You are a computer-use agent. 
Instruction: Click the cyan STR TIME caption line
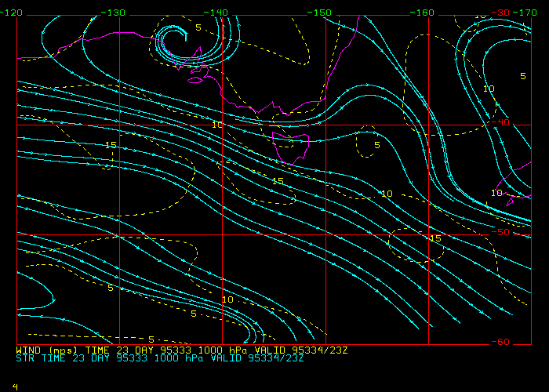click(x=159, y=358)
